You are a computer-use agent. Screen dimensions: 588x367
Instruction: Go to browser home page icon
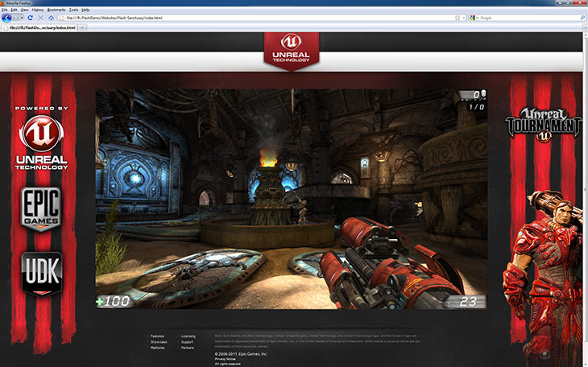pyautogui.click(x=51, y=17)
